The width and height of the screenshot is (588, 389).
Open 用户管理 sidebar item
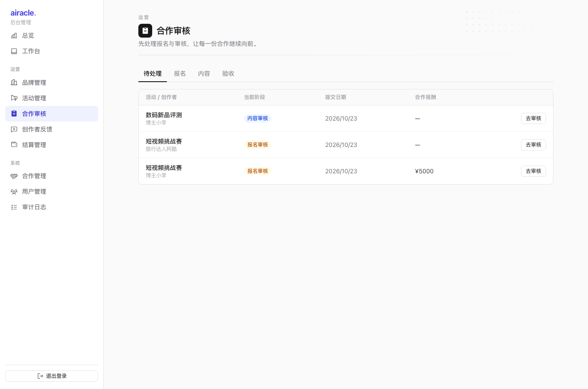click(x=51, y=191)
